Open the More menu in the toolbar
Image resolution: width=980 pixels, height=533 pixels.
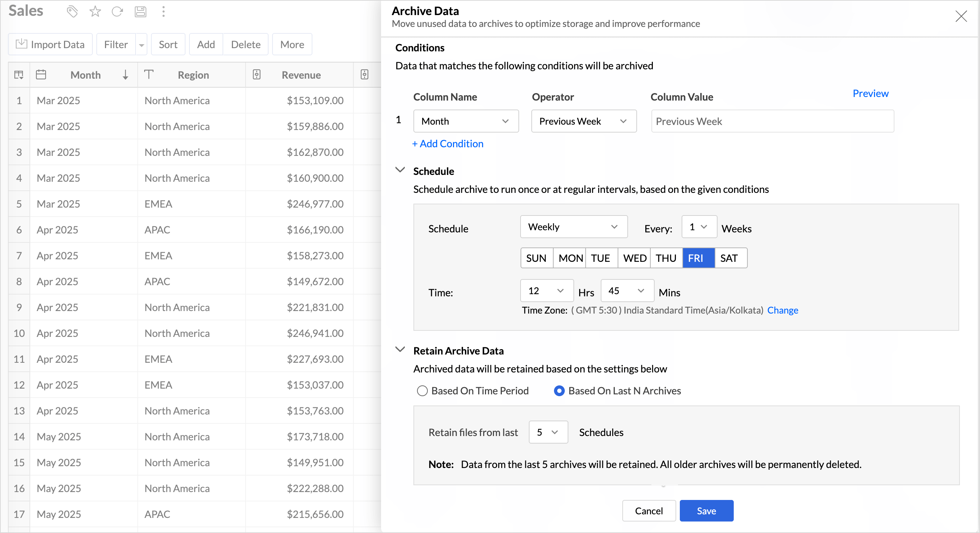tap(292, 45)
